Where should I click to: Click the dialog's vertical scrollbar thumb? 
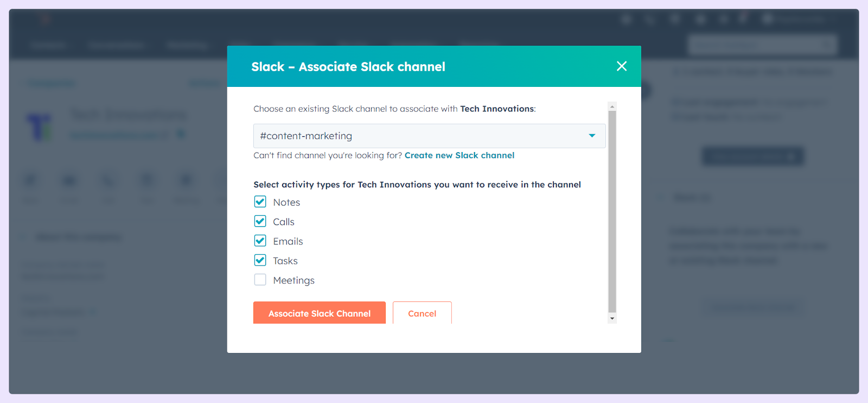point(612,212)
